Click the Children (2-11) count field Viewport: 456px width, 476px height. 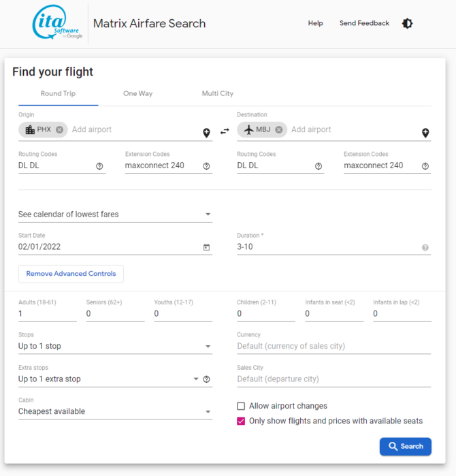click(x=266, y=314)
